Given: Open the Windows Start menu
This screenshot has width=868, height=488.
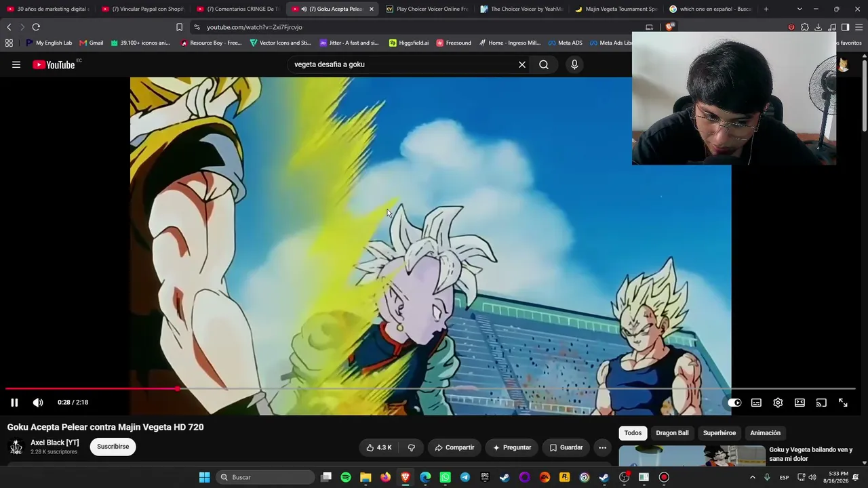Looking at the screenshot, I should click(x=204, y=477).
